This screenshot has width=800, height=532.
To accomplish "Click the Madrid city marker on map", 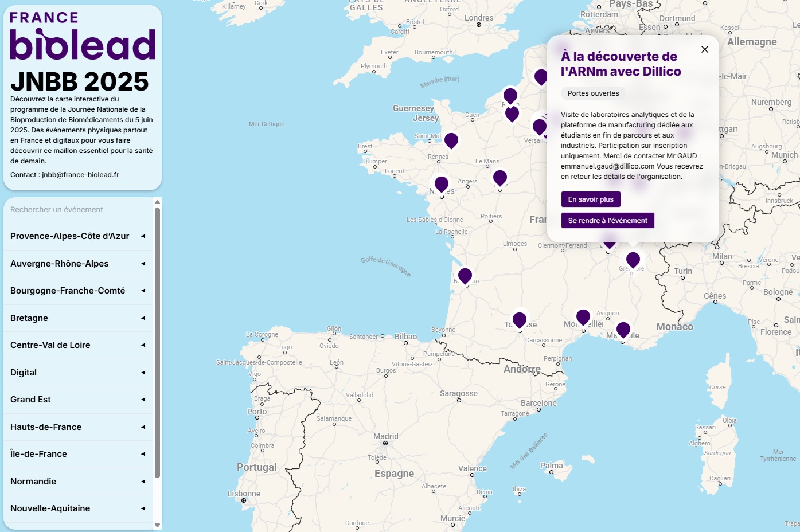I will pos(385,443).
